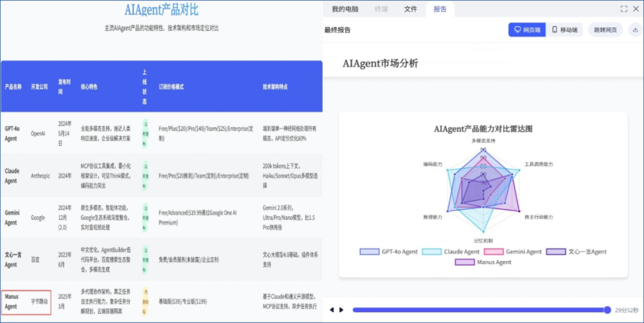
Task: Open the 终端 tab
Action: (381, 9)
